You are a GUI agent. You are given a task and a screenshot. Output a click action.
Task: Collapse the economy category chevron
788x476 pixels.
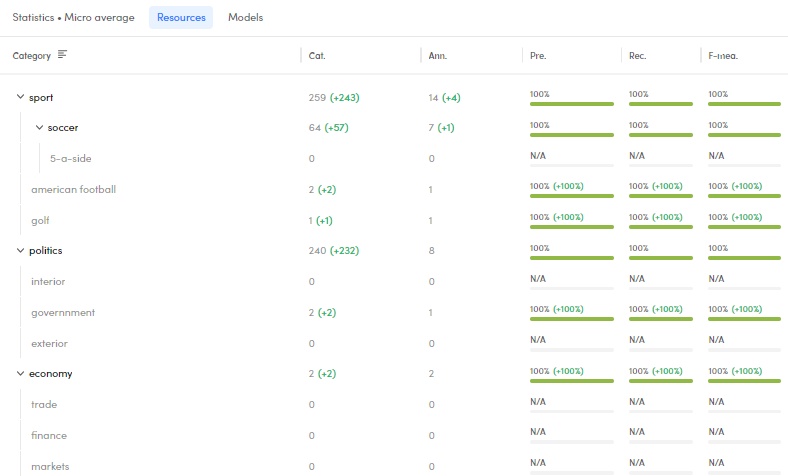20,374
